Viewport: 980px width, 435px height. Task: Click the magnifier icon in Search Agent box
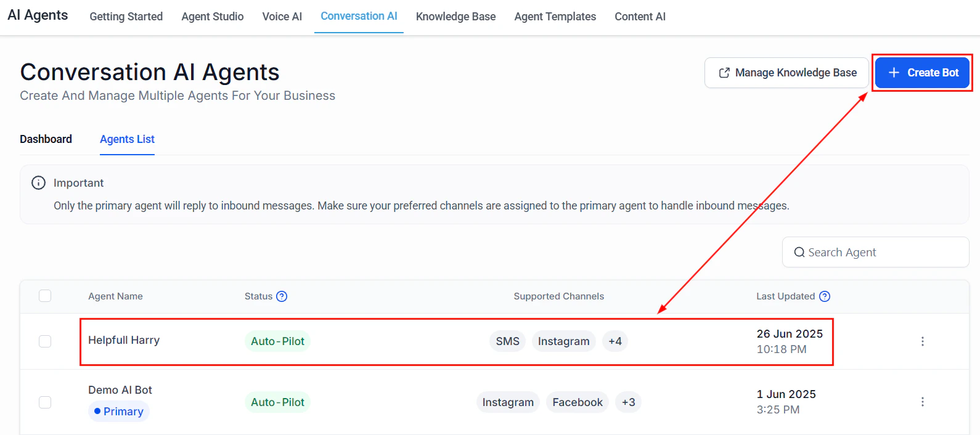pyautogui.click(x=799, y=252)
